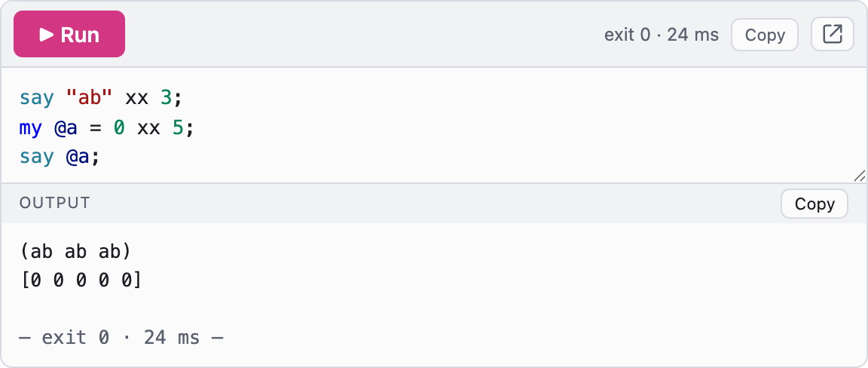868x368 pixels.
Task: Click the play triangle icon in Run
Action: [47, 35]
